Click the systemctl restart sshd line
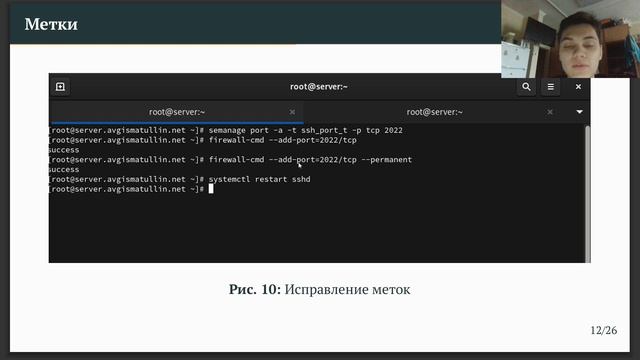 click(x=180, y=179)
